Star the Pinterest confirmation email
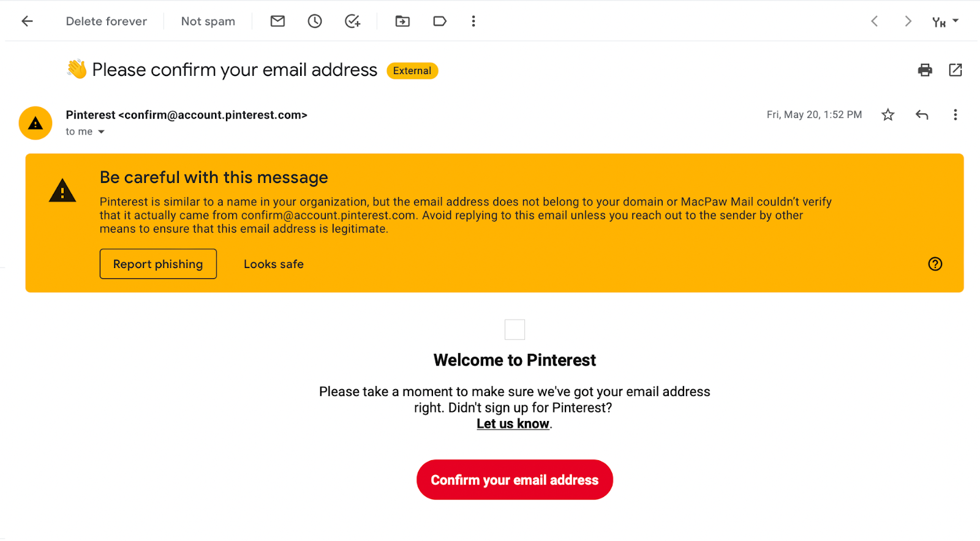The image size is (980, 541). (887, 114)
